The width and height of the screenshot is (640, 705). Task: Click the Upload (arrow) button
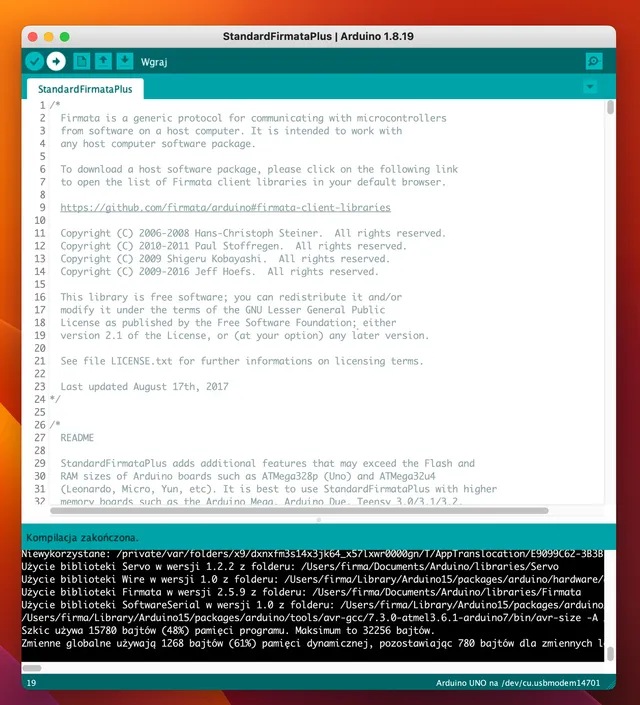click(56, 61)
